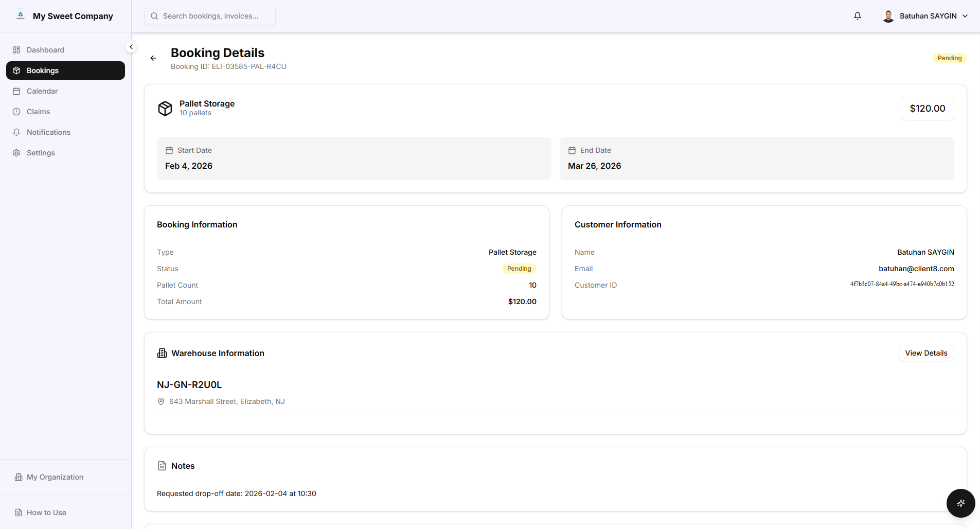Click warehouse name NJ-GN-R2U0L
The width and height of the screenshot is (980, 529).
[189, 385]
